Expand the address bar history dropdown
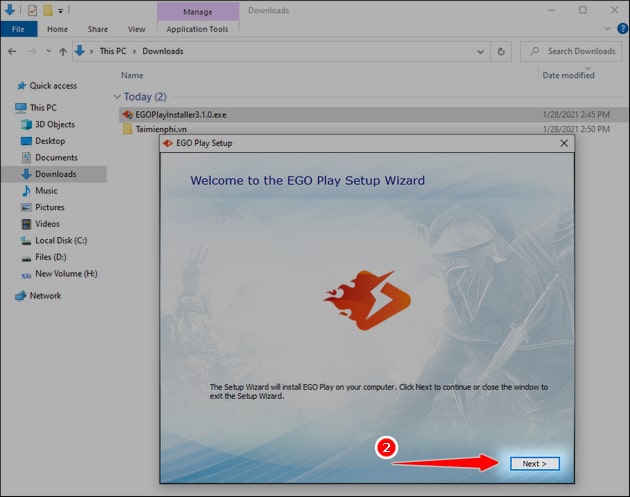 [480, 51]
